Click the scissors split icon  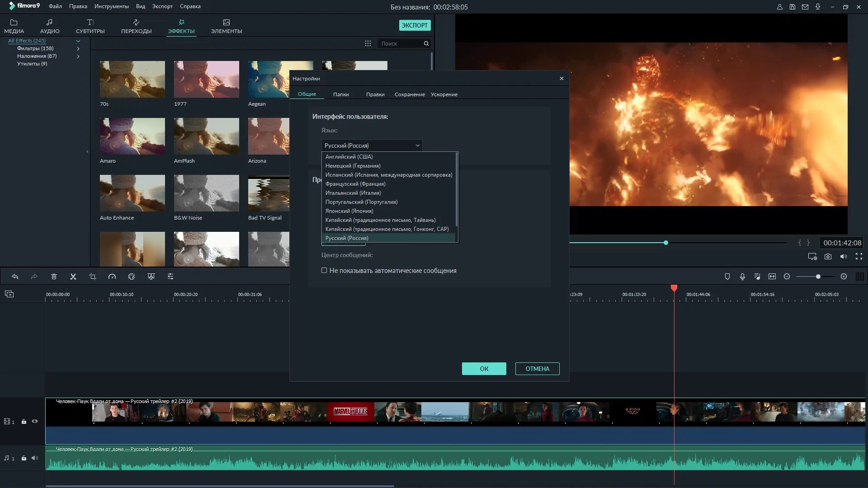pyautogui.click(x=73, y=277)
